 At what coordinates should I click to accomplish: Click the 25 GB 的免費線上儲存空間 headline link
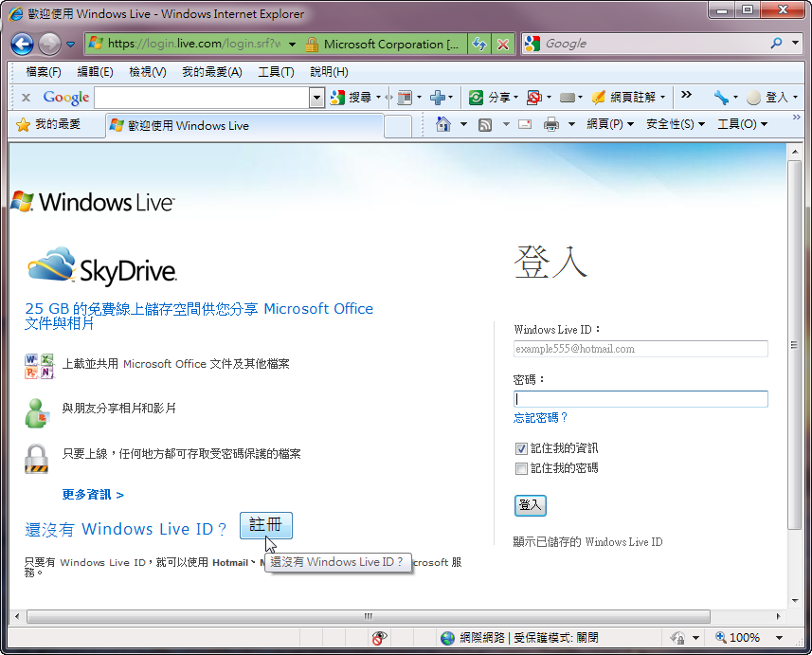point(199,316)
